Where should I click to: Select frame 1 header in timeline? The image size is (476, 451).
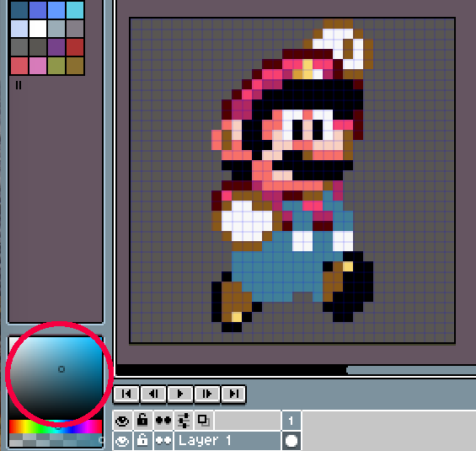click(291, 421)
